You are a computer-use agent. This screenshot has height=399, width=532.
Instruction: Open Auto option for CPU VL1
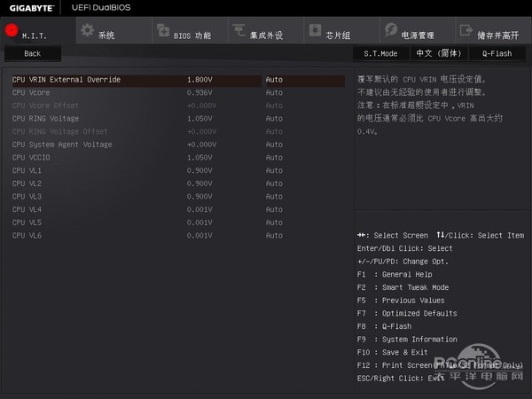click(x=274, y=170)
